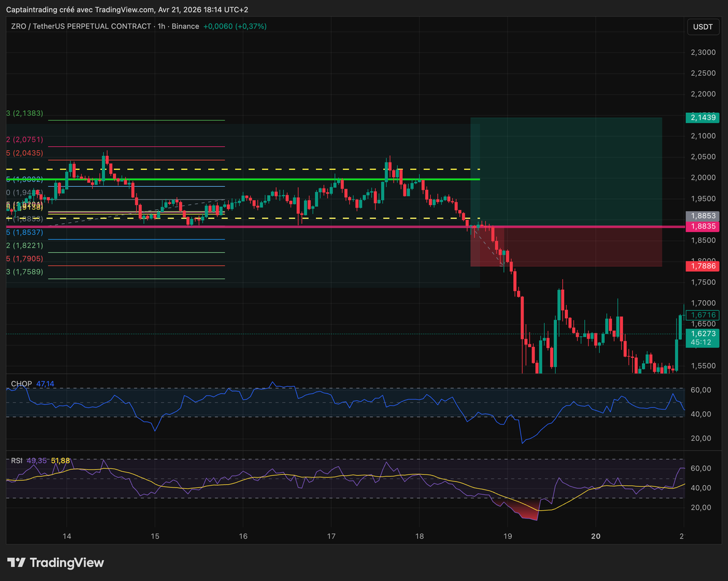Screen dimensions: 728x581
Task: Click bold date 20 on the time axis
Action: pos(596,536)
